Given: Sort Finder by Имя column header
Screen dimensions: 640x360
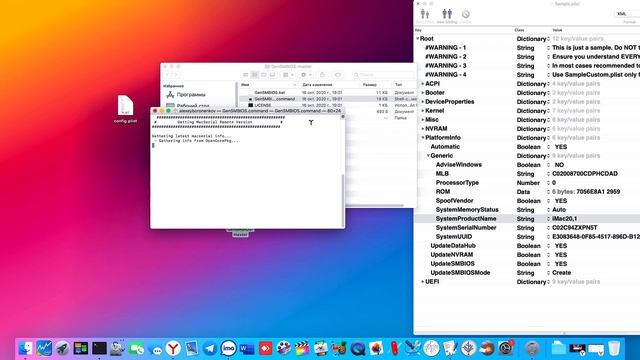Looking at the screenshot, I should point(245,84).
